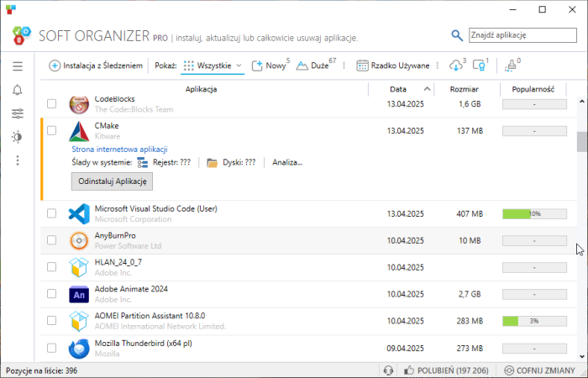Show the Nowy applications filter

(x=270, y=66)
